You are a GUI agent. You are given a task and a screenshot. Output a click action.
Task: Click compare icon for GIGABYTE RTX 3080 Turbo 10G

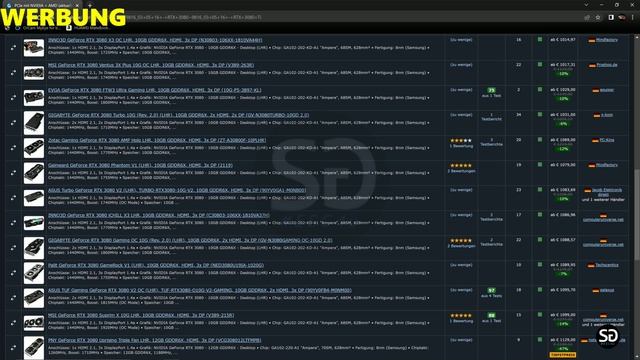[13, 122]
